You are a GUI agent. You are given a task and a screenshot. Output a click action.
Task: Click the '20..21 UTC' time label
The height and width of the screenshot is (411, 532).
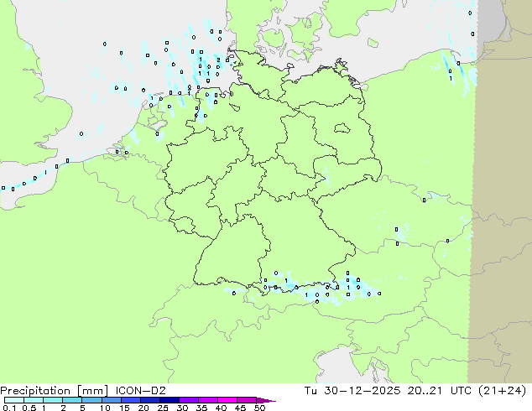440,391
